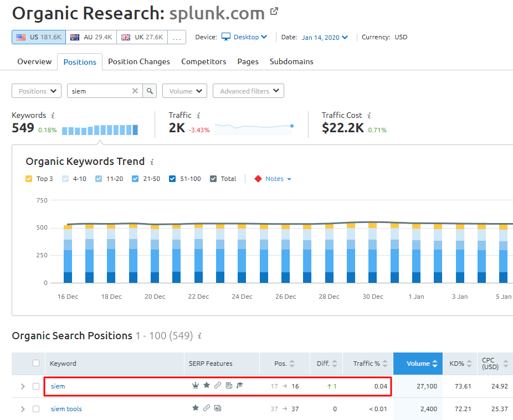
Task: Open more countries ellipsis menu
Action: coord(177,37)
